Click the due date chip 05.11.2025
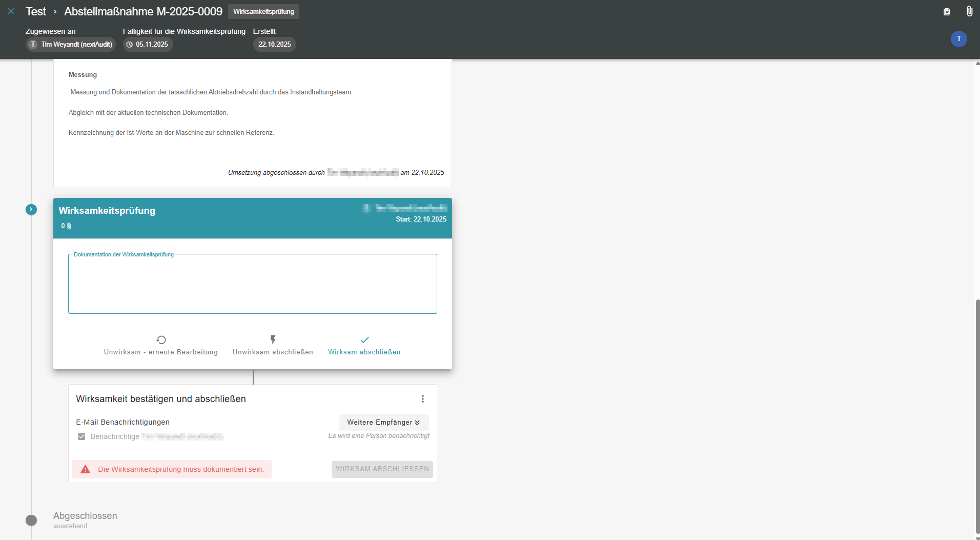Viewport: 980px width, 540px height. (x=148, y=45)
